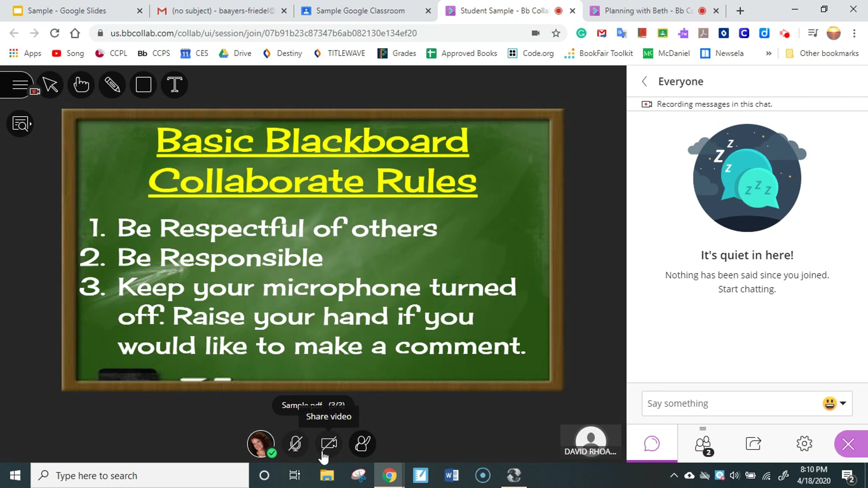This screenshot has height=488, width=868.
Task: Open the emoji picker in chat
Action: (834, 403)
